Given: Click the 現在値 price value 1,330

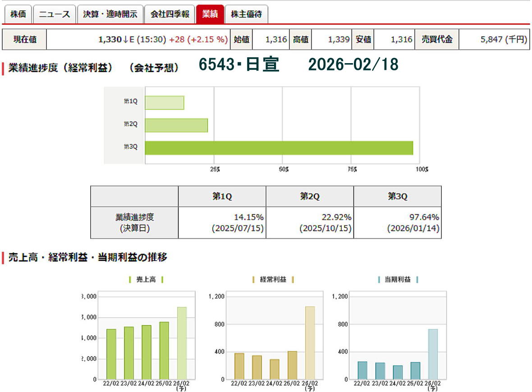Looking at the screenshot, I should point(110,40).
